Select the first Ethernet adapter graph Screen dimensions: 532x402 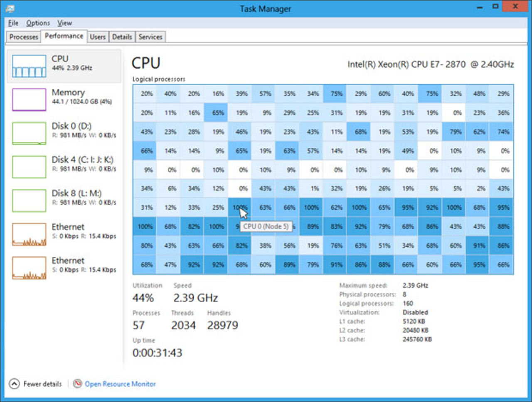[x=62, y=233]
